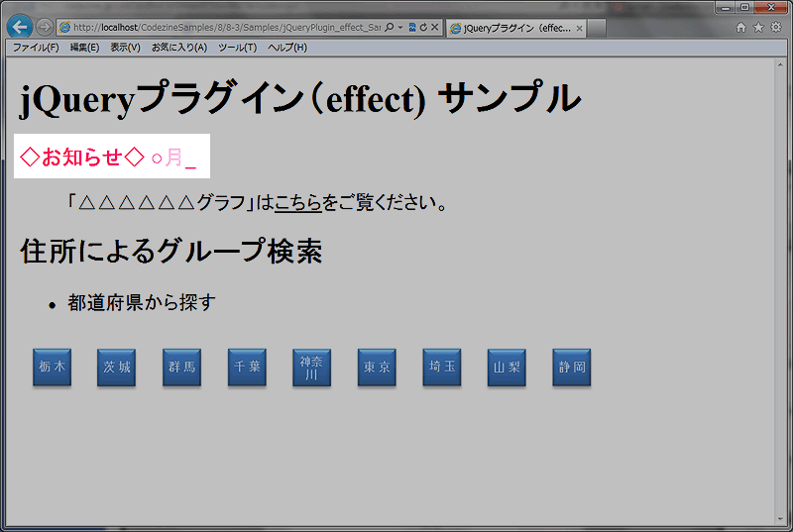This screenshot has height=532, width=793.
Task: Toggle the compatibility view icon
Action: (412, 28)
